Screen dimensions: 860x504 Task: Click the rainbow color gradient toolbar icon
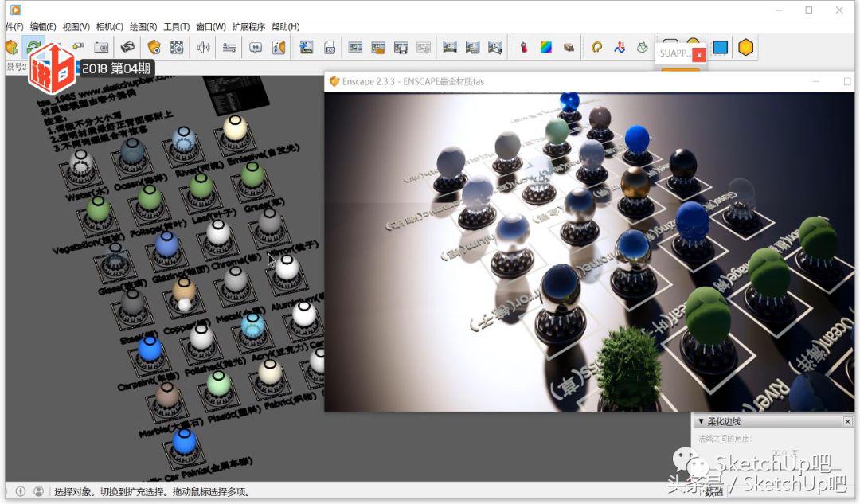pyautogui.click(x=545, y=48)
